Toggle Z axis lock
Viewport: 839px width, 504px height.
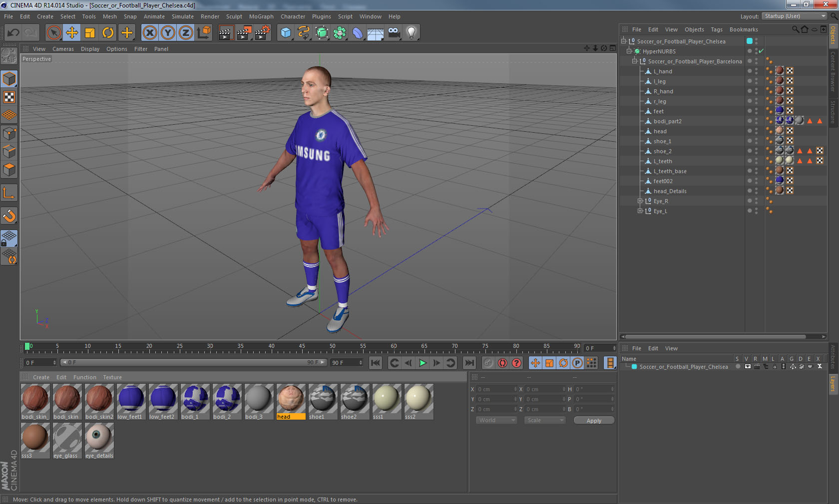point(186,33)
